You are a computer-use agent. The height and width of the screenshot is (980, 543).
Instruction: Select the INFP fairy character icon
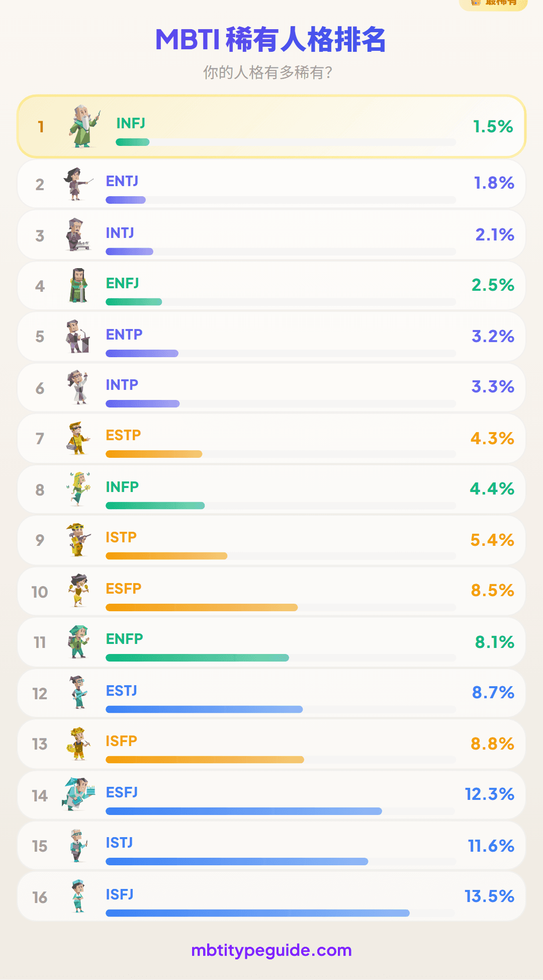[78, 488]
